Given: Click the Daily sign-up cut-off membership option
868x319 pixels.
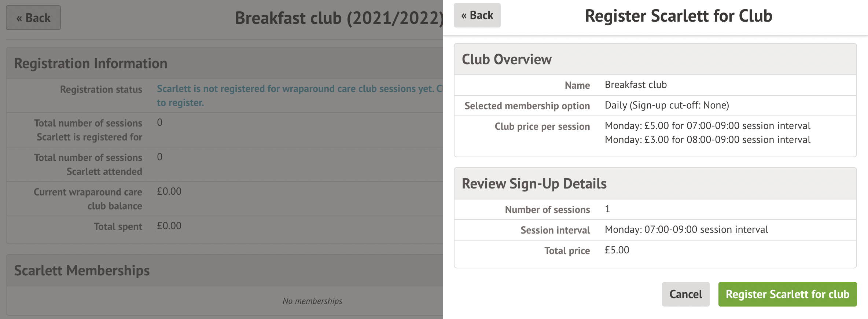Looking at the screenshot, I should (x=667, y=105).
